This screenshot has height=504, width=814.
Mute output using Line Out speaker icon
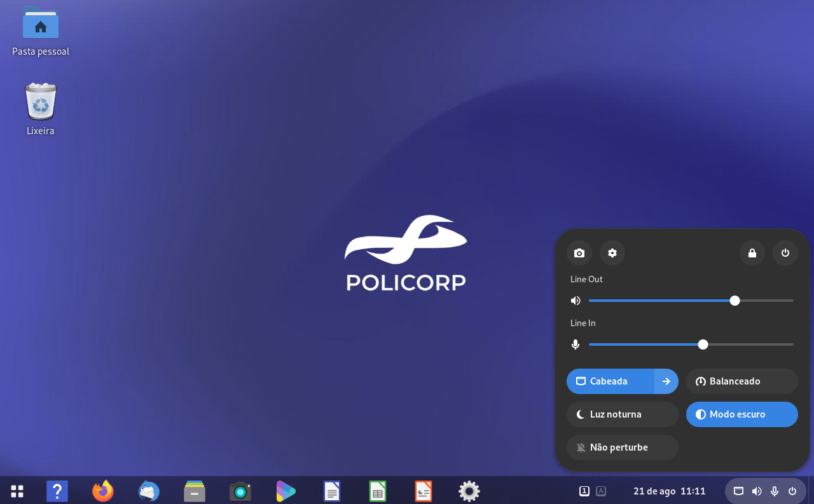pos(576,301)
